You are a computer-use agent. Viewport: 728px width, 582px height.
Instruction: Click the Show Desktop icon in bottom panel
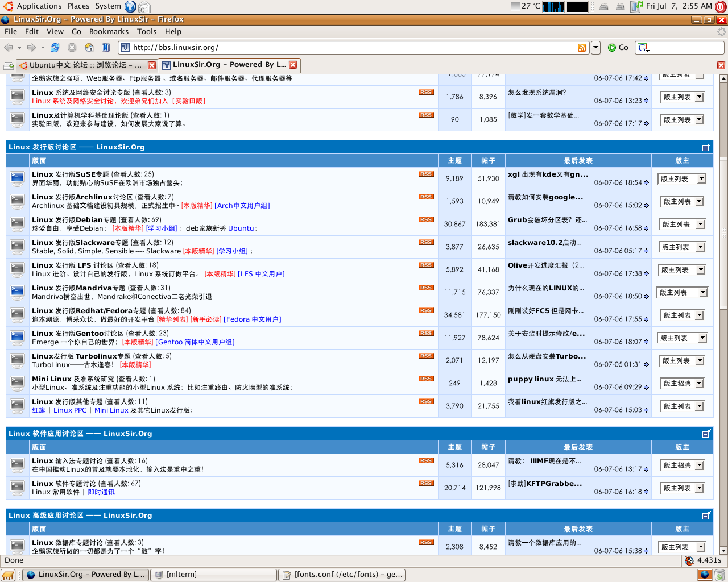(7, 575)
